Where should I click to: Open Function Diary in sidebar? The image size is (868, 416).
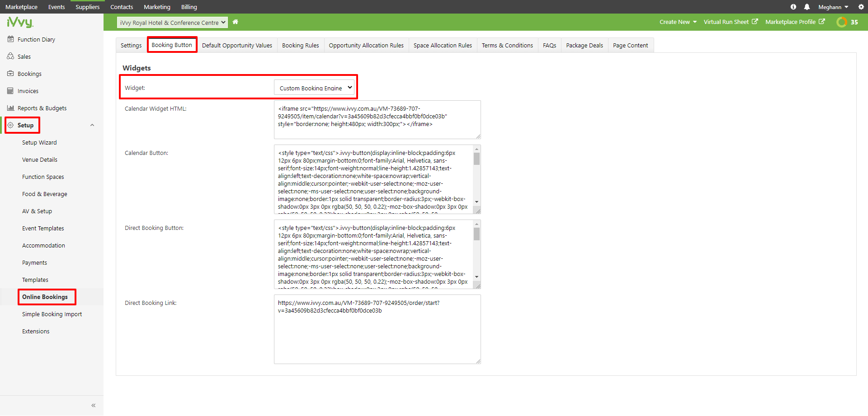pyautogui.click(x=36, y=39)
